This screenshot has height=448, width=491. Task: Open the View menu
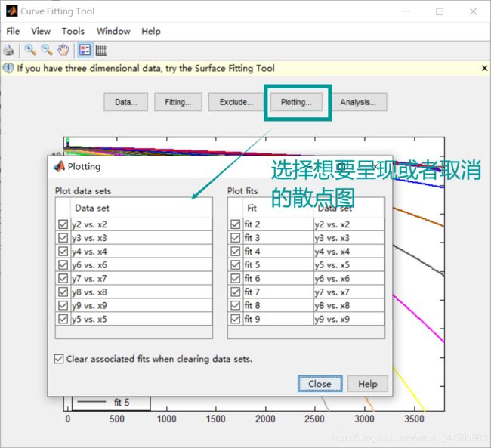pyautogui.click(x=41, y=31)
